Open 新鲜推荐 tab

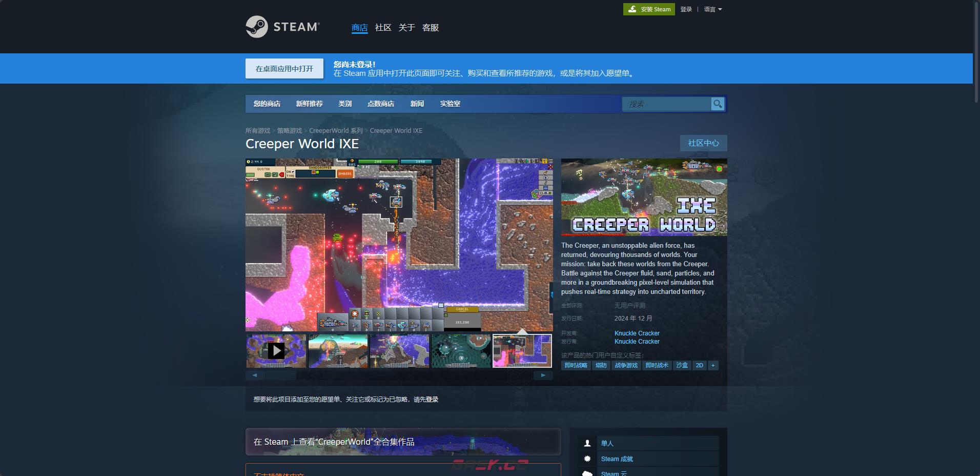click(x=309, y=104)
